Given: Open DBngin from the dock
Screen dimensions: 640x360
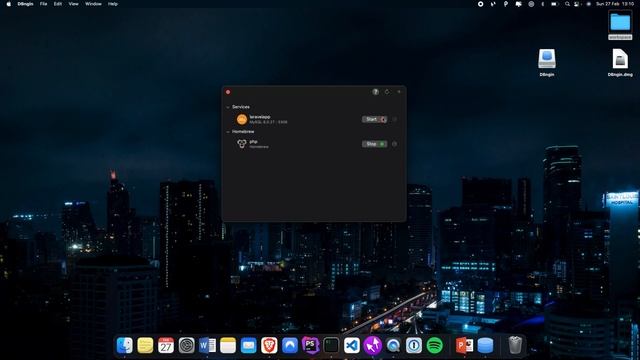Looking at the screenshot, I should (485, 346).
